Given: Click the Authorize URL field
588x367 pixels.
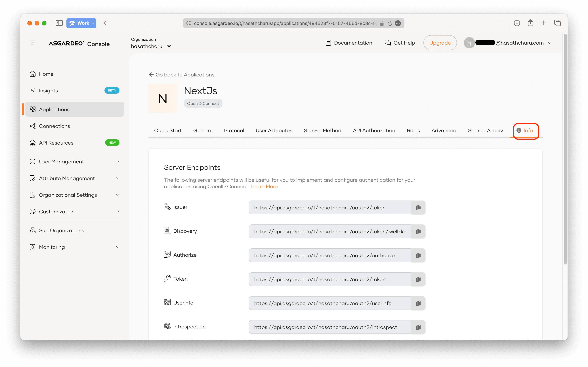Looking at the screenshot, I should (x=330, y=255).
